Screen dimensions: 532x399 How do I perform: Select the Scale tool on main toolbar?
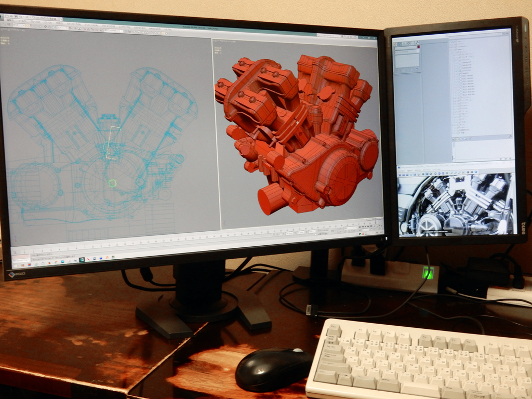(x=54, y=28)
